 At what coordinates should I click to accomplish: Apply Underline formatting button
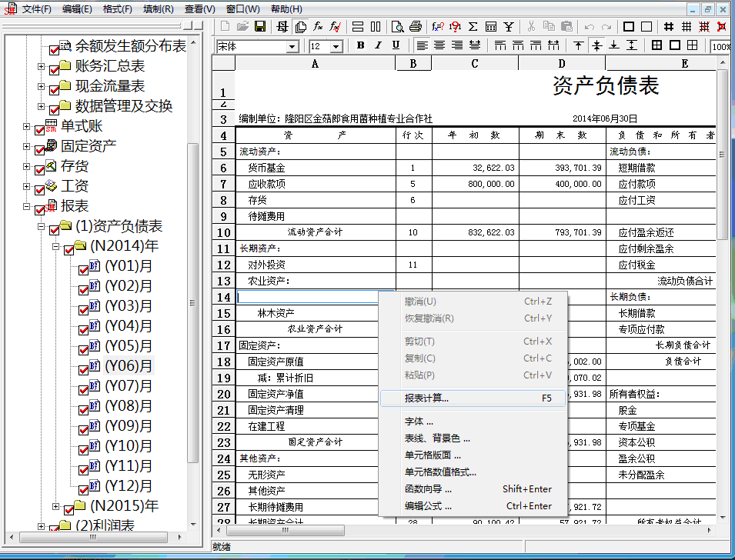[396, 46]
